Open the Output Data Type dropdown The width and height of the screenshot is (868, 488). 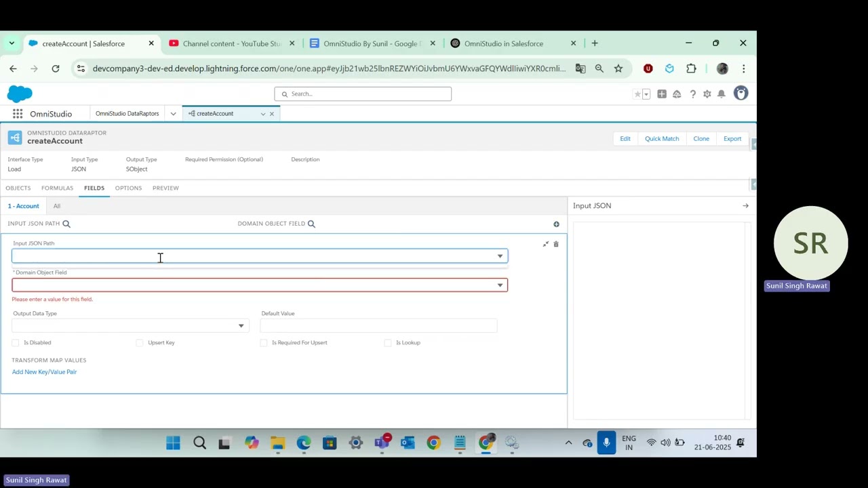point(130,326)
